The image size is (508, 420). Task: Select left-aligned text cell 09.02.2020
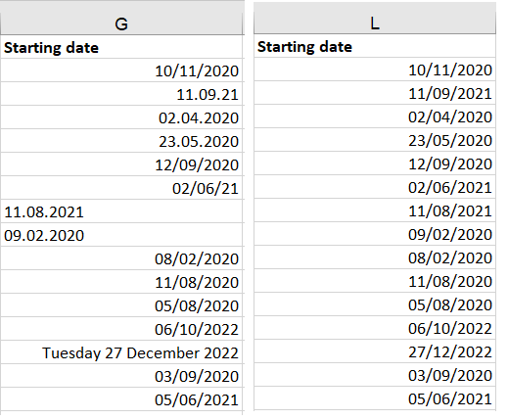[x=121, y=235]
